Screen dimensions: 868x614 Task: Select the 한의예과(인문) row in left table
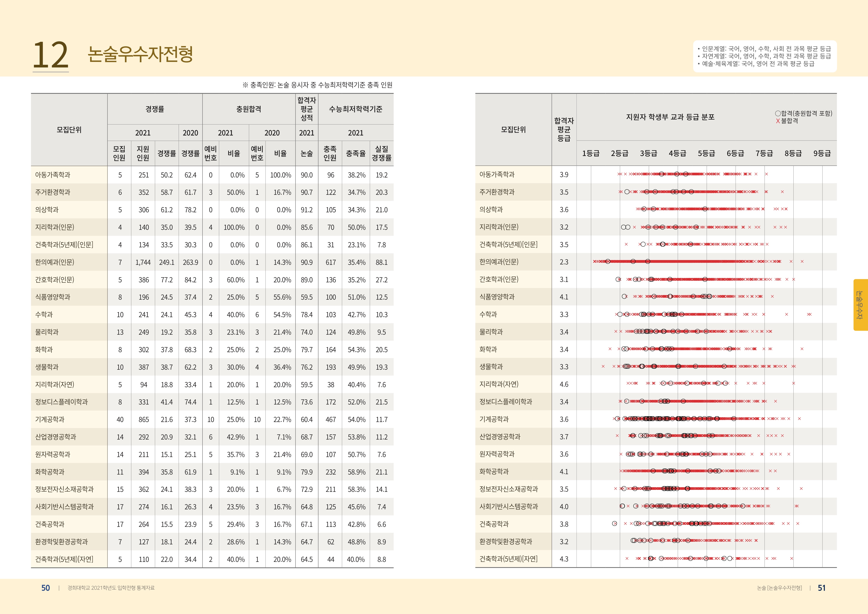55,262
